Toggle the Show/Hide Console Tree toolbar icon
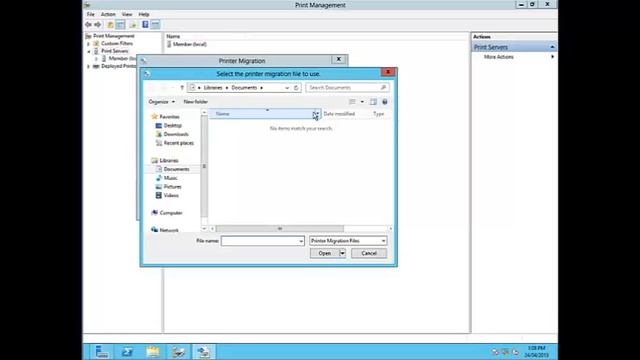 120,24
